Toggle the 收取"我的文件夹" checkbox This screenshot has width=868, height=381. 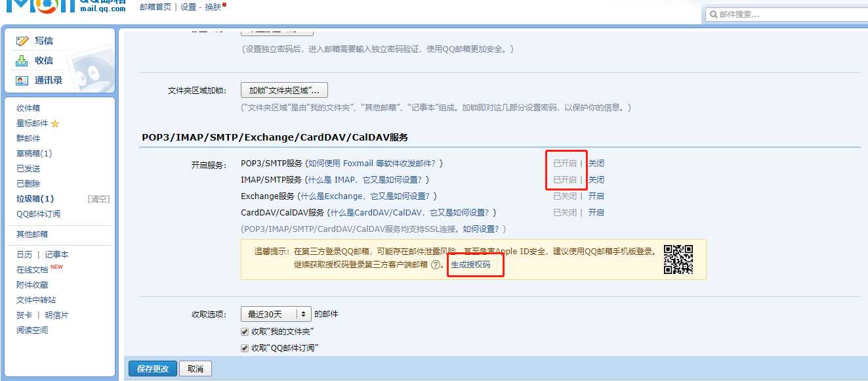click(x=245, y=332)
